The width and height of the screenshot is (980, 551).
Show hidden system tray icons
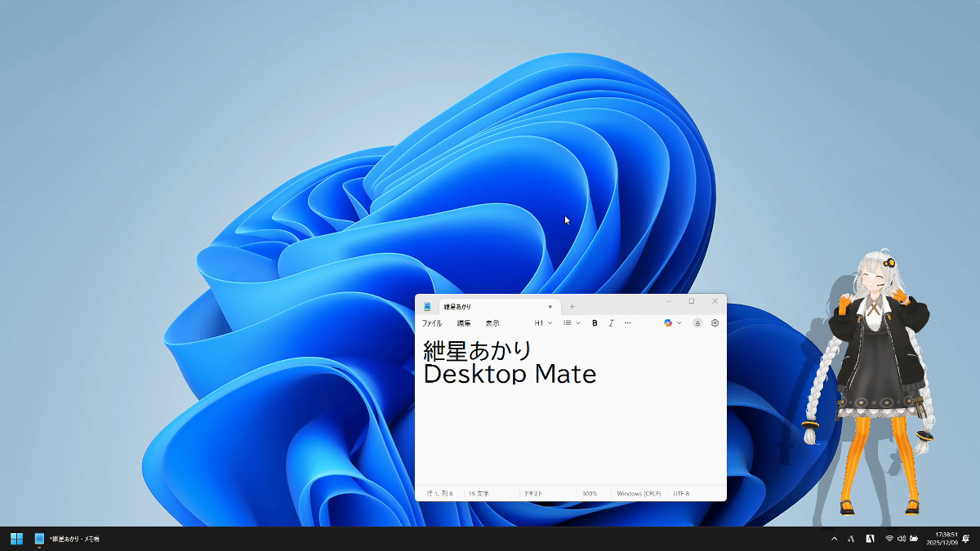834,539
